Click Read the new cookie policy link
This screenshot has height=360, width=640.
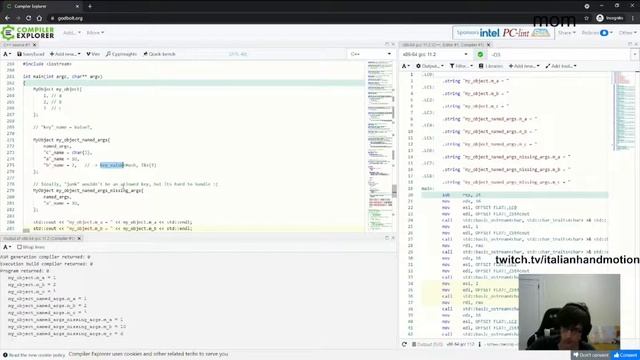click(x=34, y=355)
